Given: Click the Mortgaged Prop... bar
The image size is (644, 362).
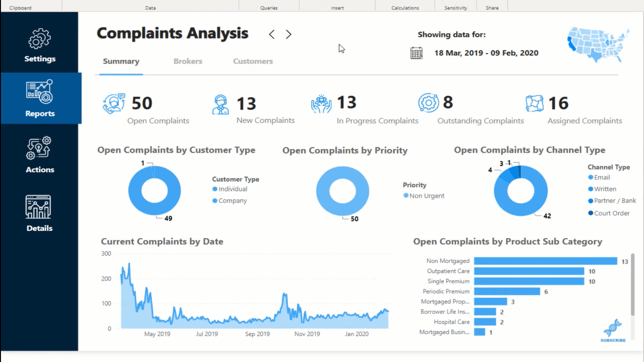Looking at the screenshot, I should [490, 302].
